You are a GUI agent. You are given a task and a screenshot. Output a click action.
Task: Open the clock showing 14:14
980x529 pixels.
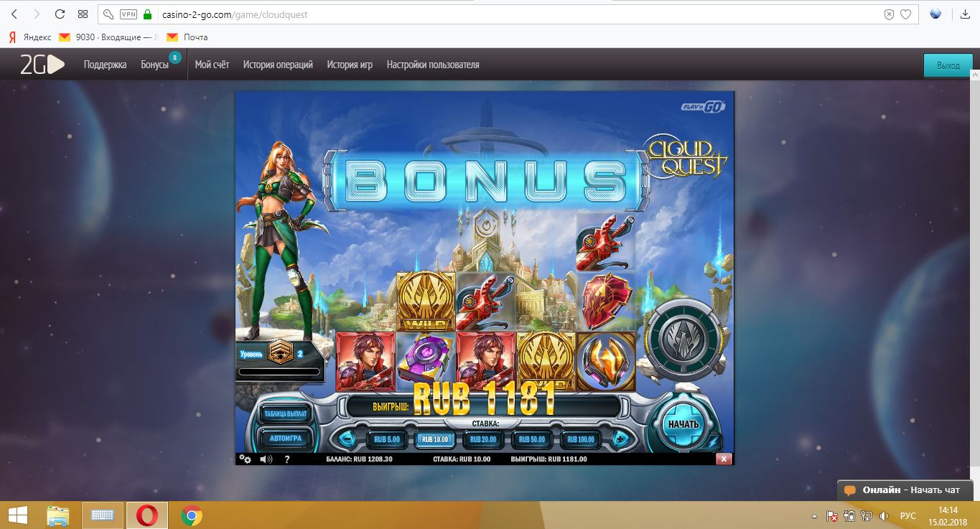click(948, 516)
